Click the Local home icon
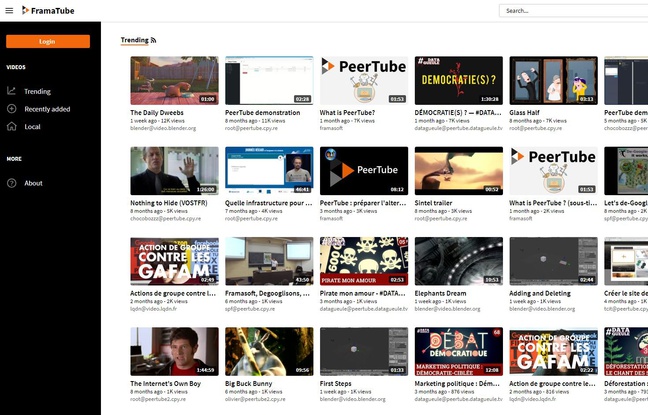648x415 pixels. (x=12, y=126)
